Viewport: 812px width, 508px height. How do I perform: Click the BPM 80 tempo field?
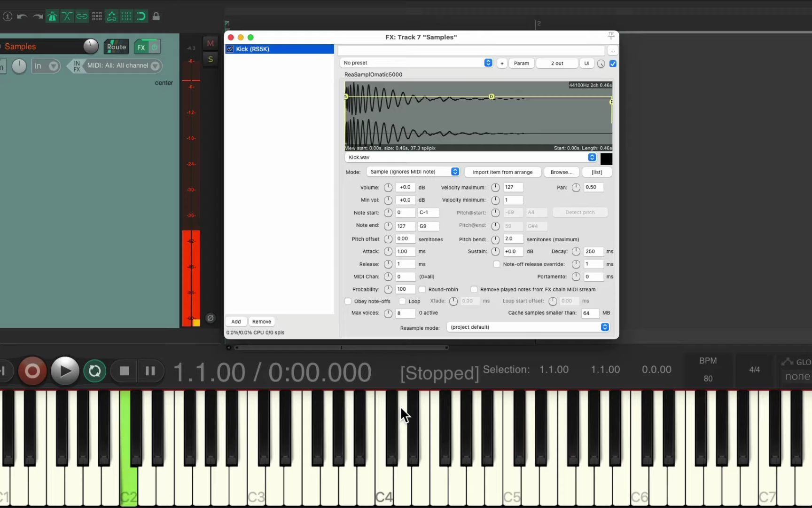pyautogui.click(x=708, y=378)
